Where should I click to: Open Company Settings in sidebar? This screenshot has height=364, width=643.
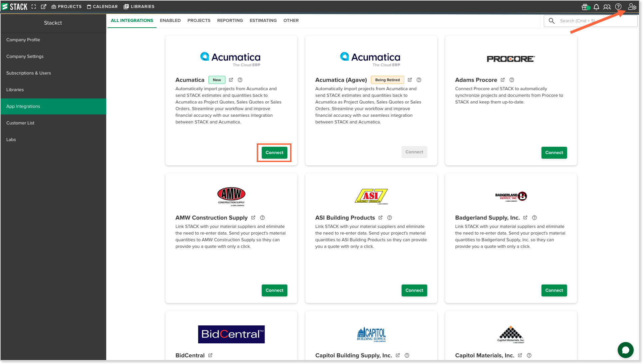click(53, 57)
